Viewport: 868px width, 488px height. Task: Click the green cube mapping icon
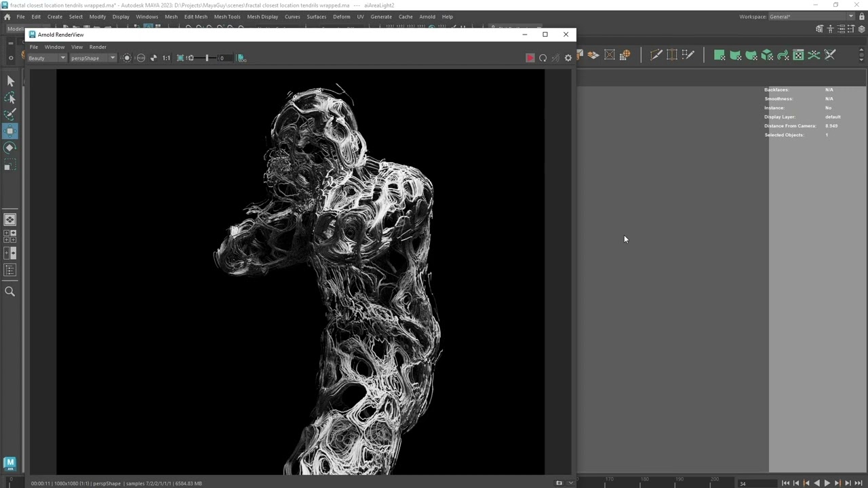click(x=767, y=55)
